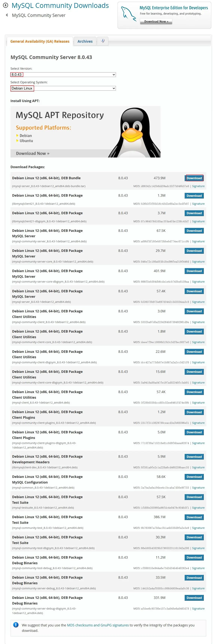Viewport: 213px width, 644px height.
Task: Open Signature link for mysql-testsuite package
Action: [x=198, y=507]
